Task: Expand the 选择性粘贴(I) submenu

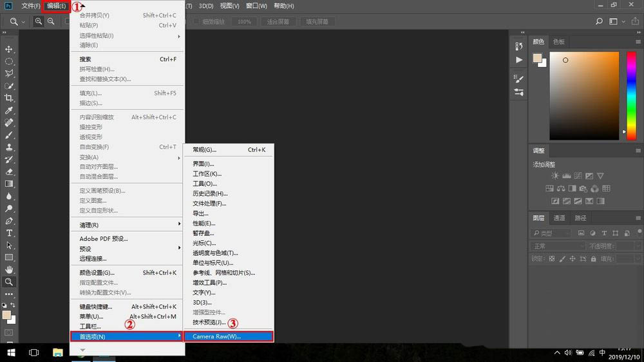Action: point(127,35)
